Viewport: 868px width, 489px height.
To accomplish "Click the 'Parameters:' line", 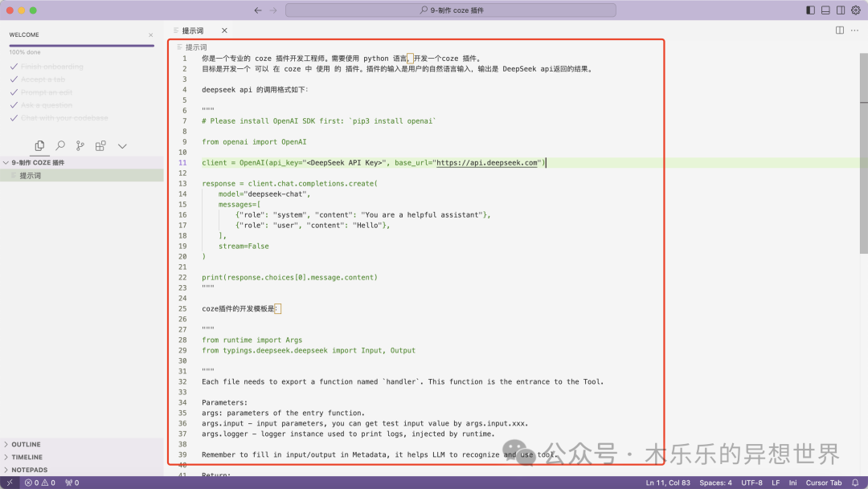I will tap(225, 402).
